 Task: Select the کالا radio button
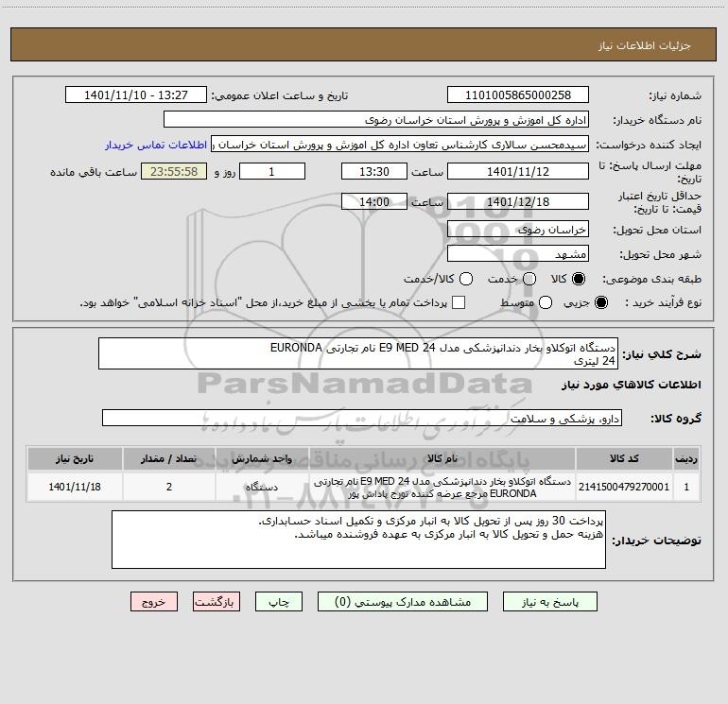coord(579,279)
